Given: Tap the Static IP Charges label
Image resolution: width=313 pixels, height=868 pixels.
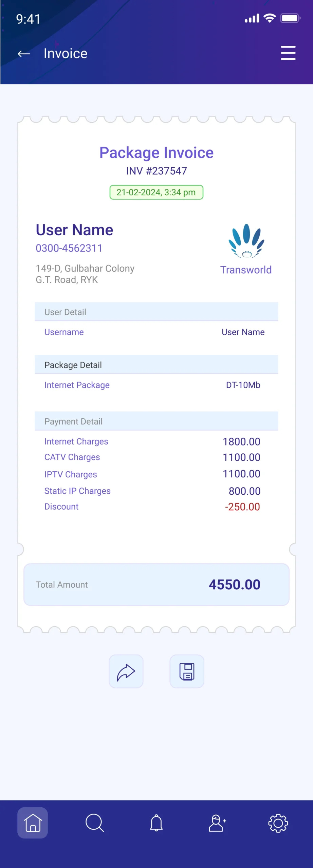Looking at the screenshot, I should click(77, 491).
